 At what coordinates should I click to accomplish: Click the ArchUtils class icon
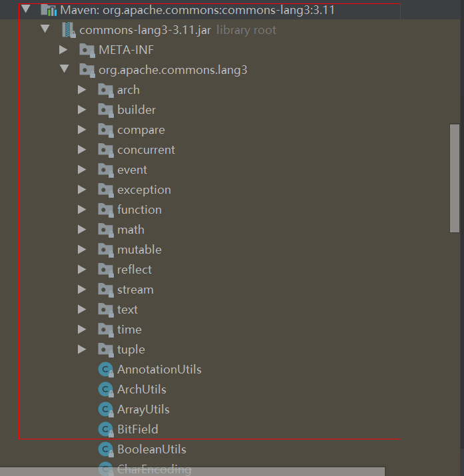[x=106, y=389]
